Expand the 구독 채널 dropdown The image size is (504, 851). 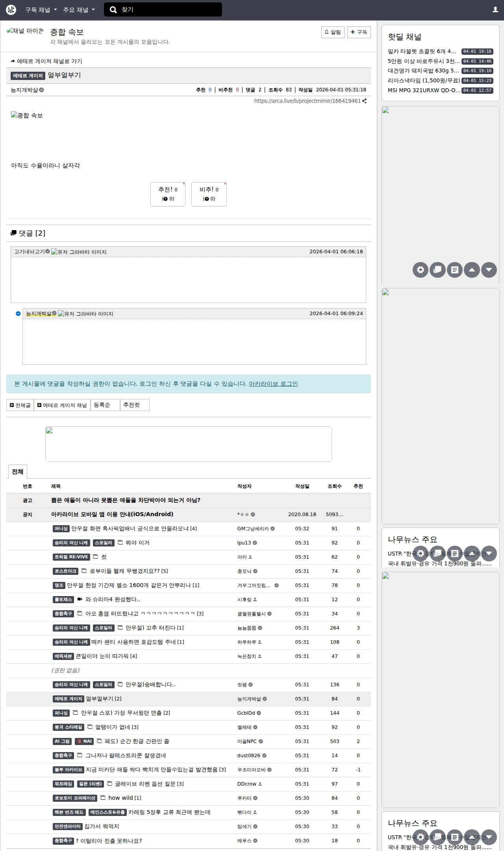point(41,10)
